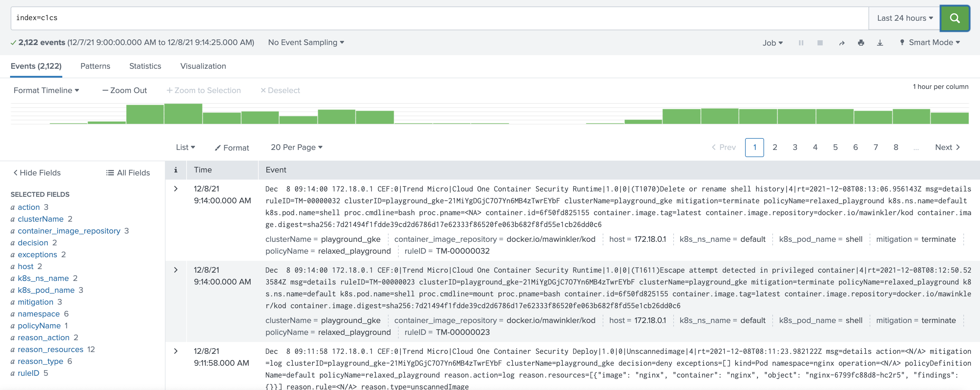Open the reason_resources field

coord(51,349)
